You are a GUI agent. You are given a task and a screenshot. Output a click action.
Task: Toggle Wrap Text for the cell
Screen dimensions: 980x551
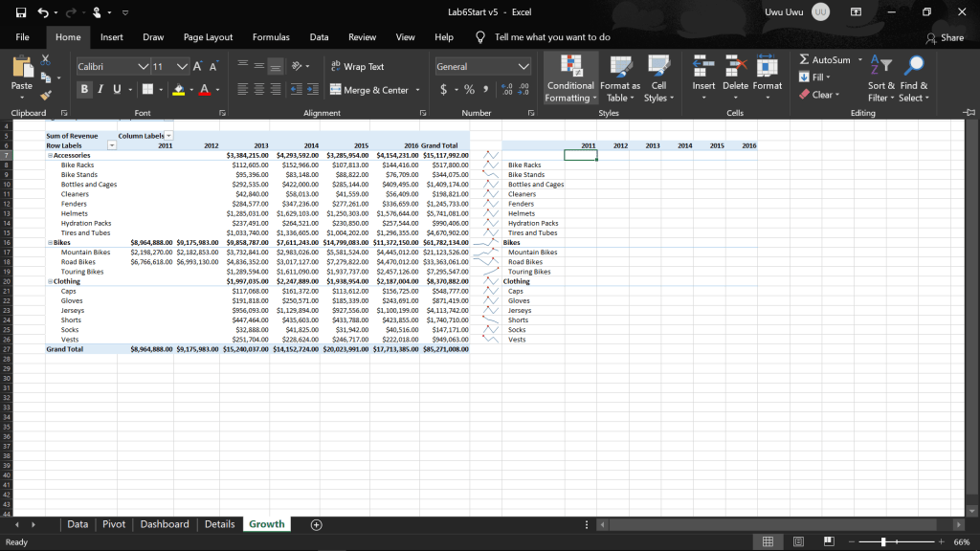(357, 67)
